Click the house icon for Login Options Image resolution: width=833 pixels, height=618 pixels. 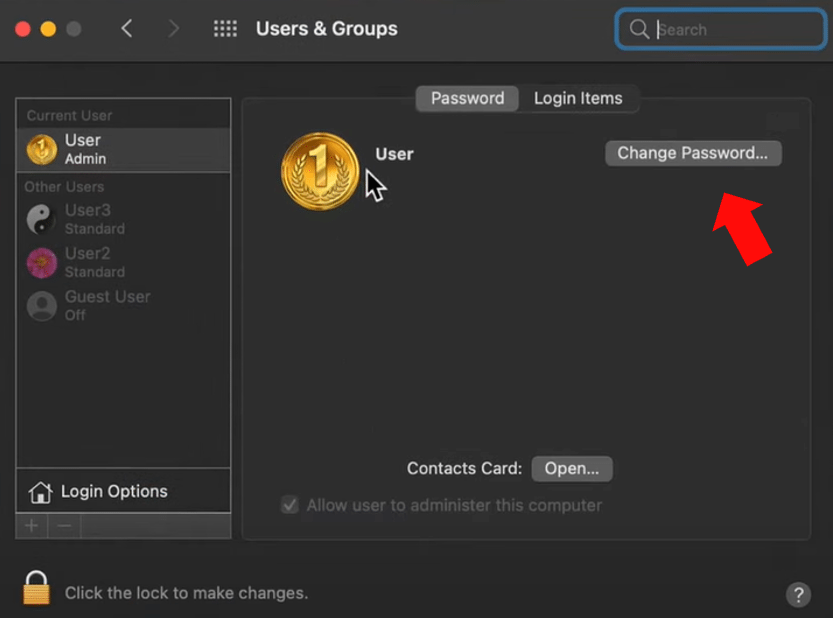(x=41, y=492)
